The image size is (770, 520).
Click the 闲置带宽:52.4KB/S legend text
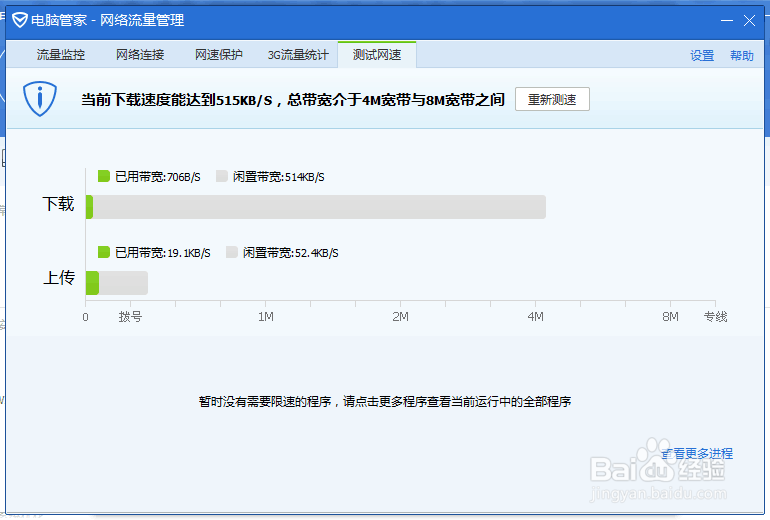tap(291, 253)
